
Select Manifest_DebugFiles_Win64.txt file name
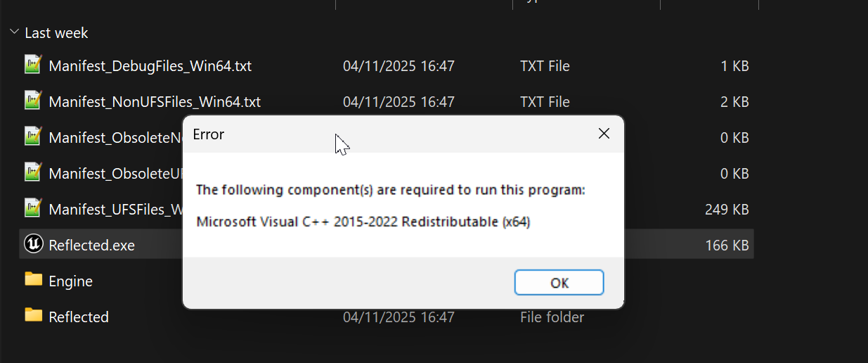[x=150, y=66]
